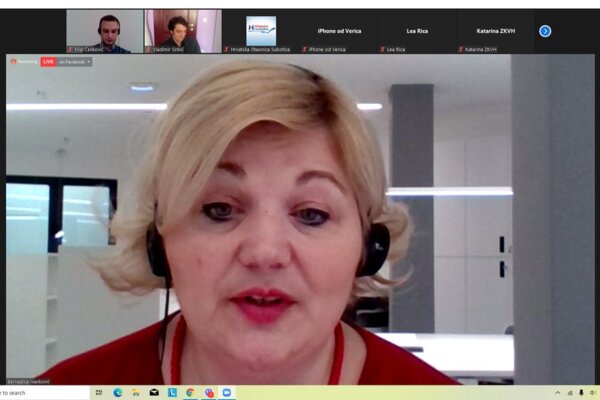This screenshot has width=600, height=400.
Task: Open Microsoft Edge from the taskbar
Action: click(x=117, y=393)
